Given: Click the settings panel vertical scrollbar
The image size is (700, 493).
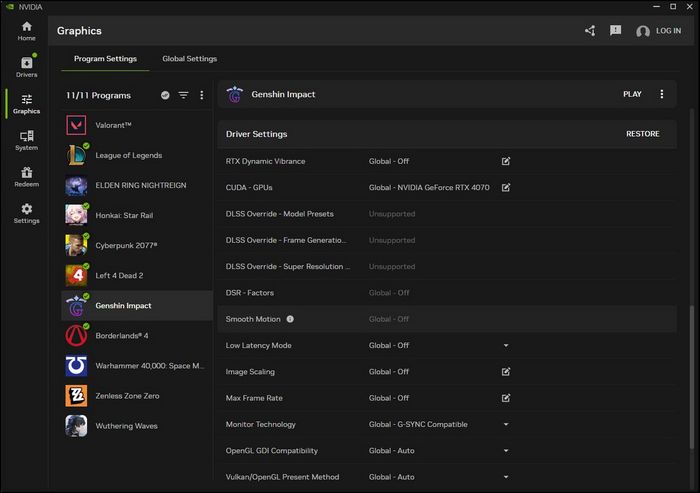Looking at the screenshot, I should tap(692, 377).
